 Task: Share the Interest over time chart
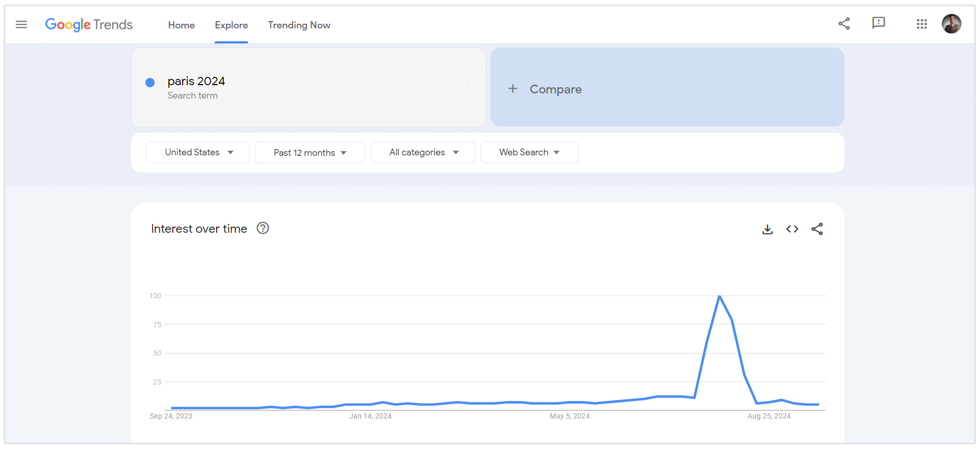click(817, 229)
